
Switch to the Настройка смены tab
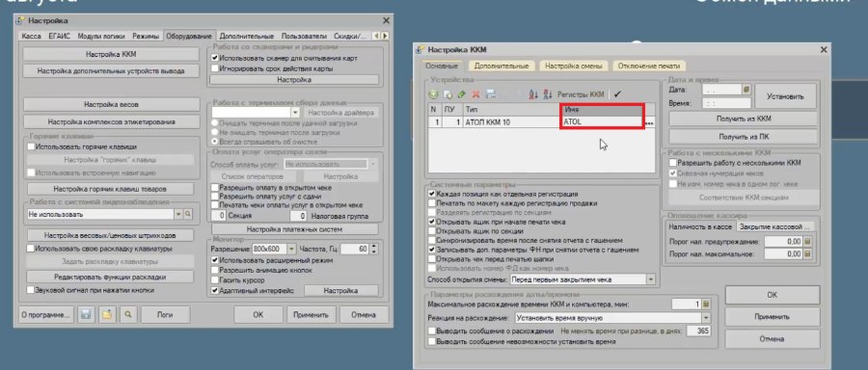(574, 66)
